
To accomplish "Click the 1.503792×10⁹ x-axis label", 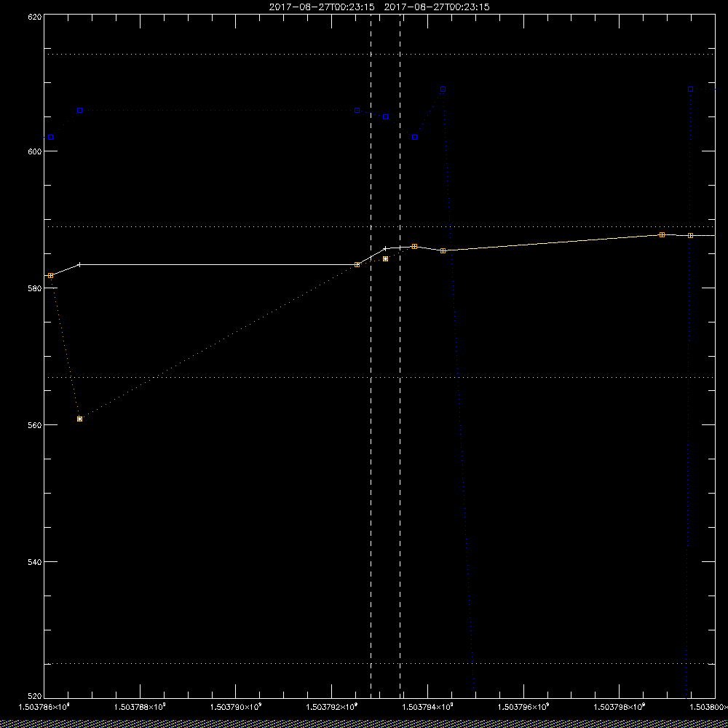I will click(332, 707).
